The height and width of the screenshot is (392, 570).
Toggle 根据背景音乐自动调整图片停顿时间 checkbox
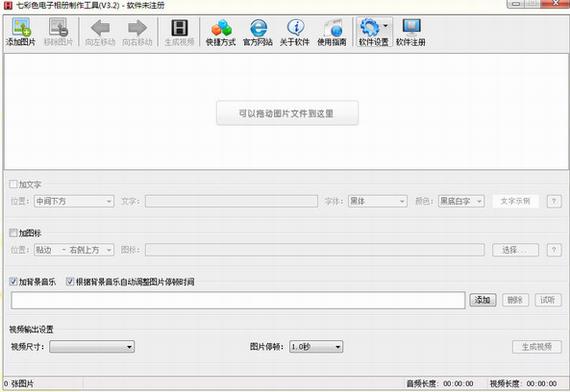[70, 281]
